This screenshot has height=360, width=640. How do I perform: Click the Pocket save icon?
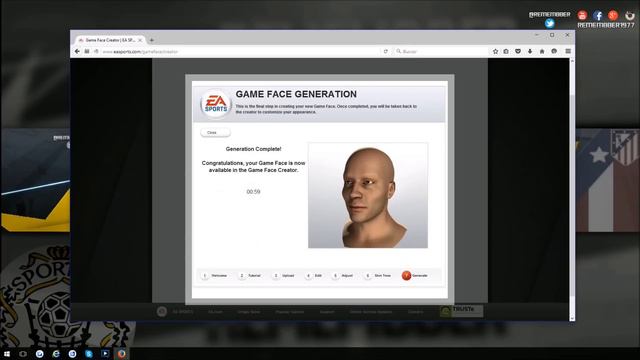[x=518, y=51]
